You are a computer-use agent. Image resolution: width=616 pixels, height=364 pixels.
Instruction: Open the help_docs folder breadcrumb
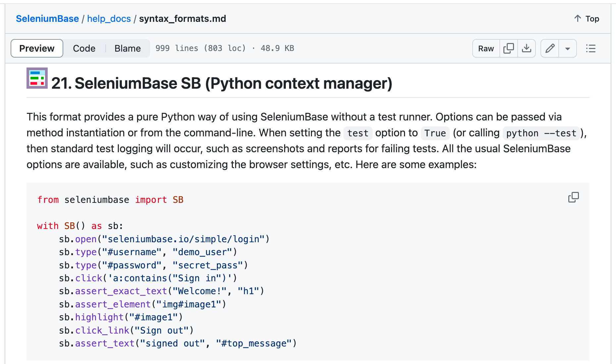tap(109, 19)
